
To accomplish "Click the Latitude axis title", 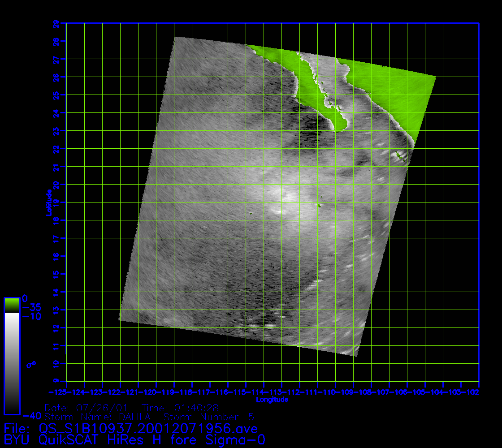I will pyautogui.click(x=48, y=202).
